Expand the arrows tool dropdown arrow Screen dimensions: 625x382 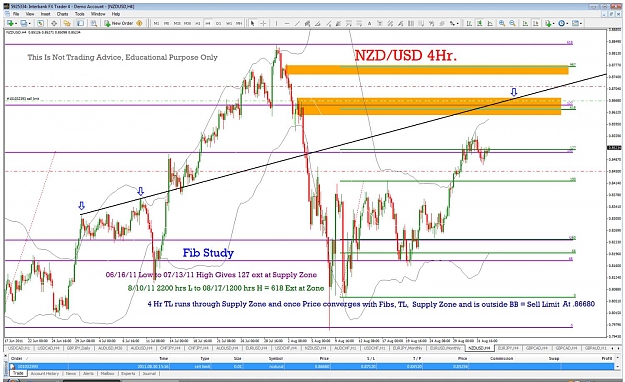[458, 24]
